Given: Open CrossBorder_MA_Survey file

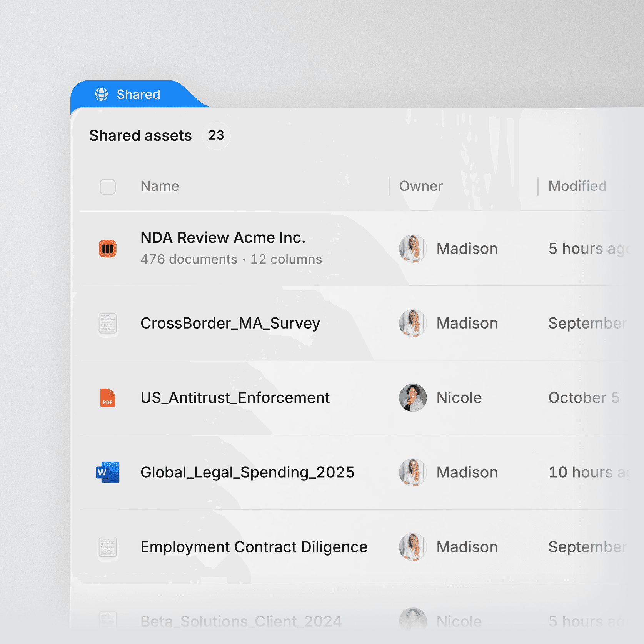Looking at the screenshot, I should coord(230,324).
